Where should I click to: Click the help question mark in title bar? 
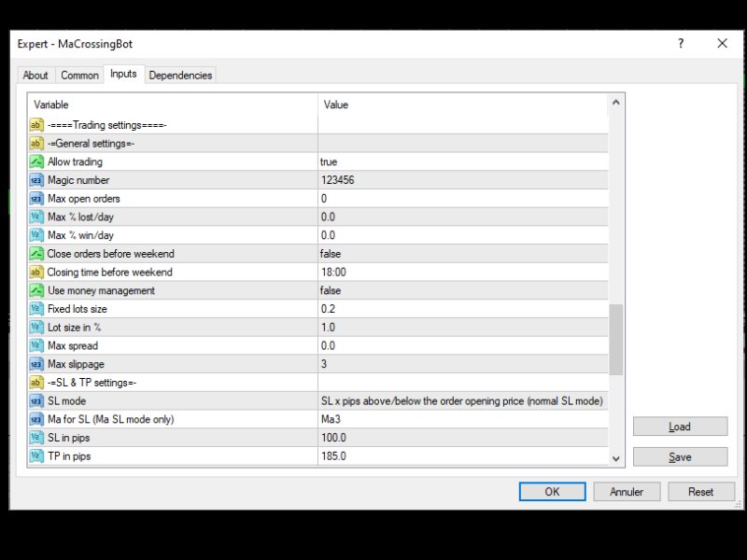(x=681, y=43)
